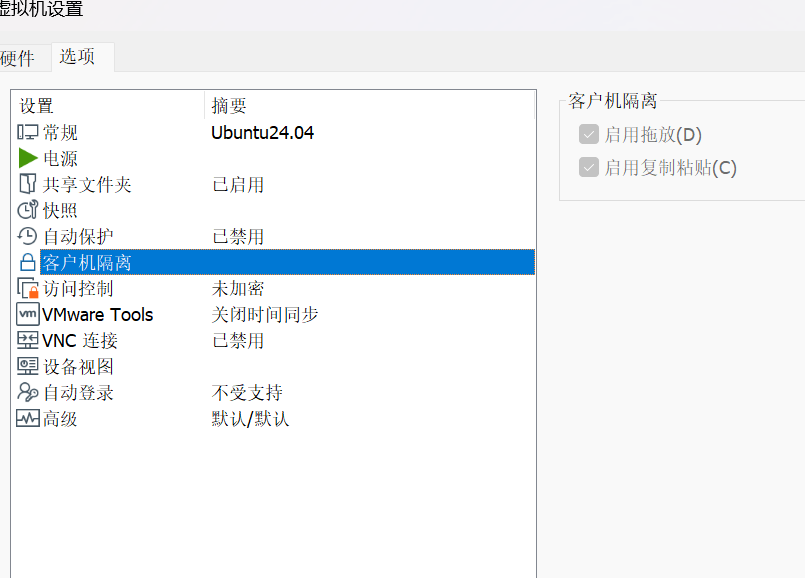Click the 已启用 summary for shared folders
805x578 pixels.
click(x=238, y=185)
